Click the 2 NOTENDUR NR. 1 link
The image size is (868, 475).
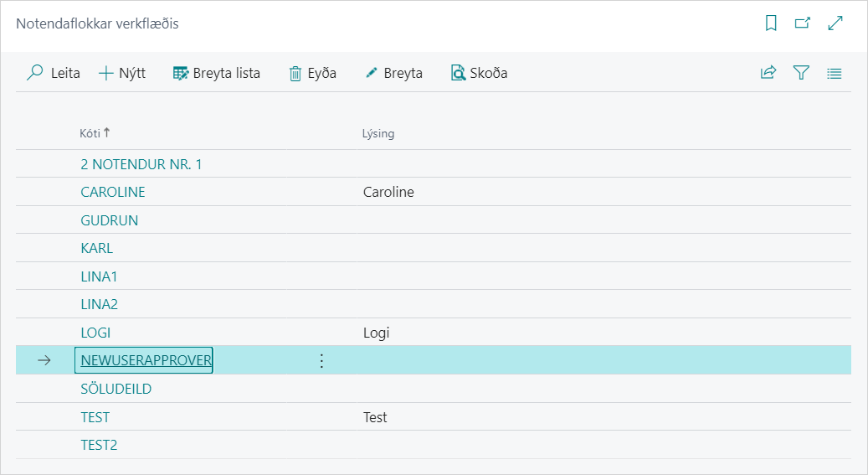tap(141, 164)
